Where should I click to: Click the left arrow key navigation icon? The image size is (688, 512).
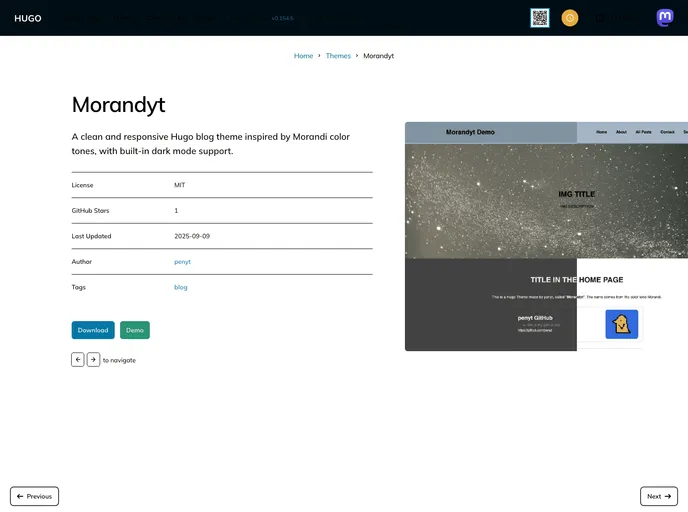click(78, 359)
